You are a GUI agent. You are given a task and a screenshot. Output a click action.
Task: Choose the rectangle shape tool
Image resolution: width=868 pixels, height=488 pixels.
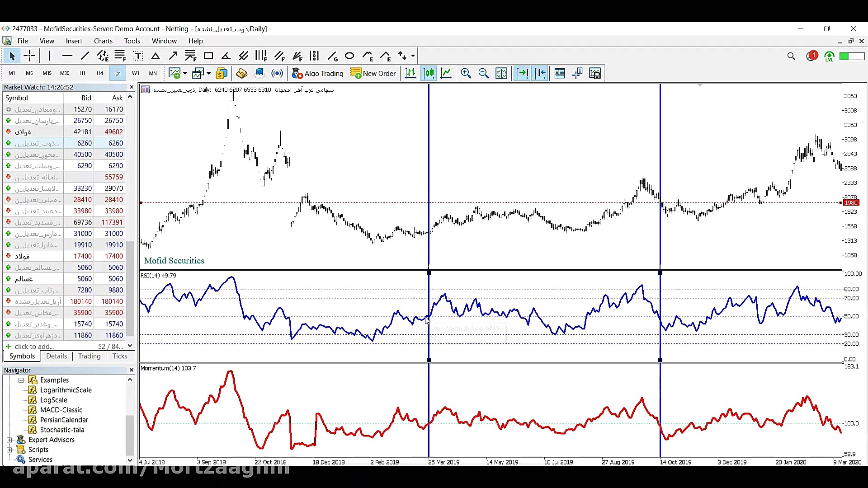point(208,56)
